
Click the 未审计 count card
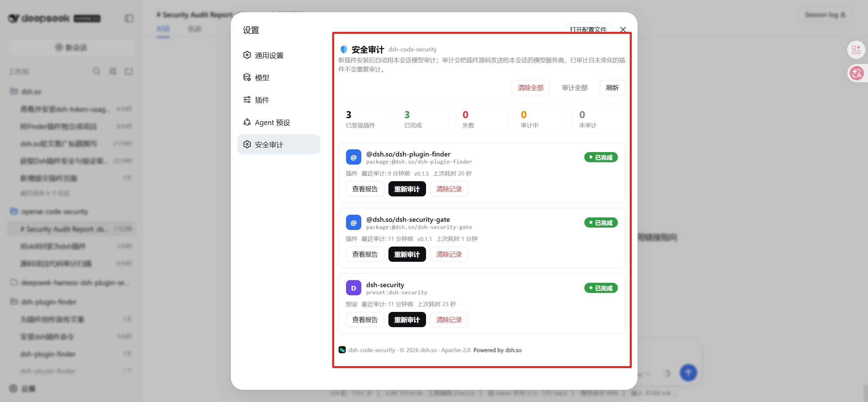(598, 119)
